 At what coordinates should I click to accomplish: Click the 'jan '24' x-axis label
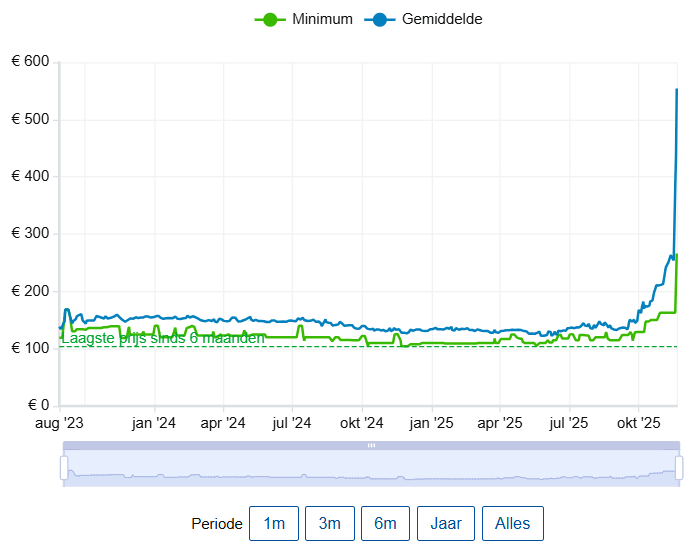pyautogui.click(x=153, y=423)
